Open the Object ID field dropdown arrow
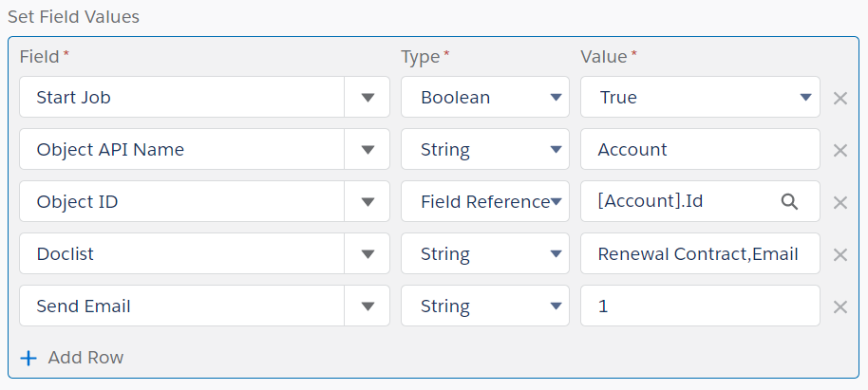Image resolution: width=868 pixels, height=390 pixels. (x=368, y=201)
